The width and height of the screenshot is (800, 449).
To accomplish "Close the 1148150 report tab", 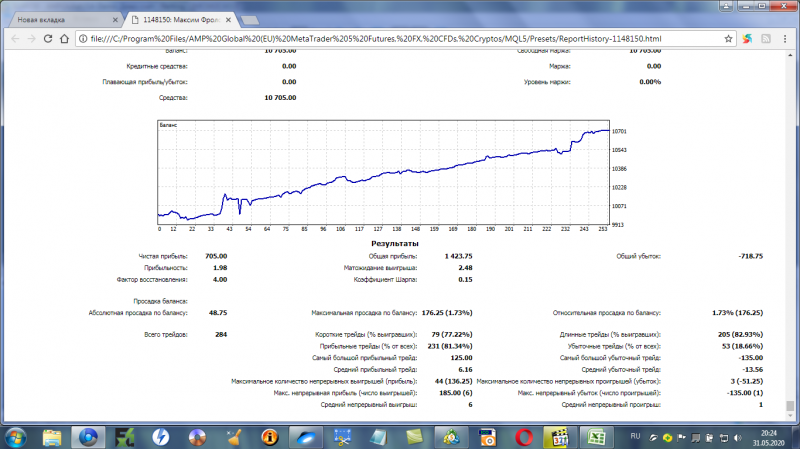I will pyautogui.click(x=228, y=20).
